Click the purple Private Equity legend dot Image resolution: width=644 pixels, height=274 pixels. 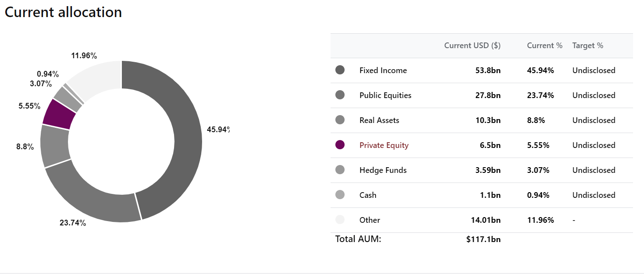point(340,145)
